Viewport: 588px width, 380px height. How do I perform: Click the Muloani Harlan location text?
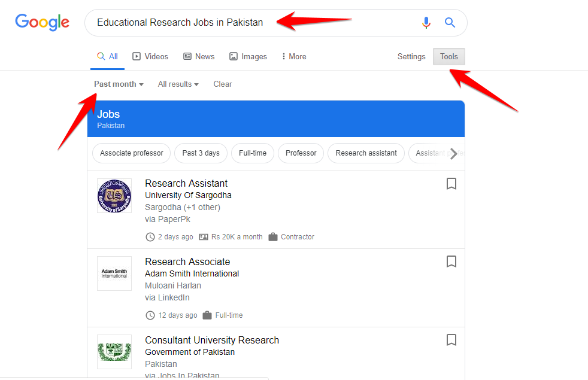pyautogui.click(x=173, y=285)
